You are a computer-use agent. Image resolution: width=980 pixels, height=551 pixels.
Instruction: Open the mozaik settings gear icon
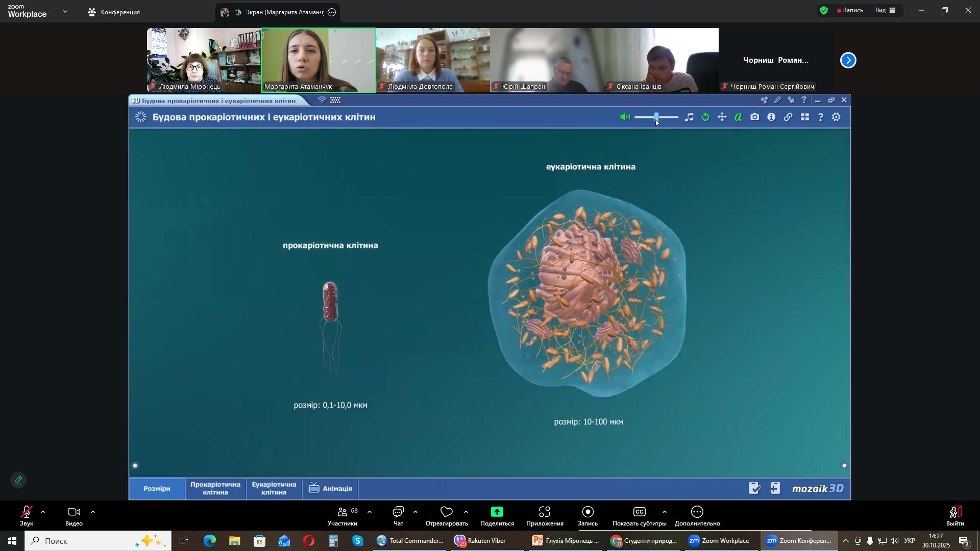pos(836,117)
